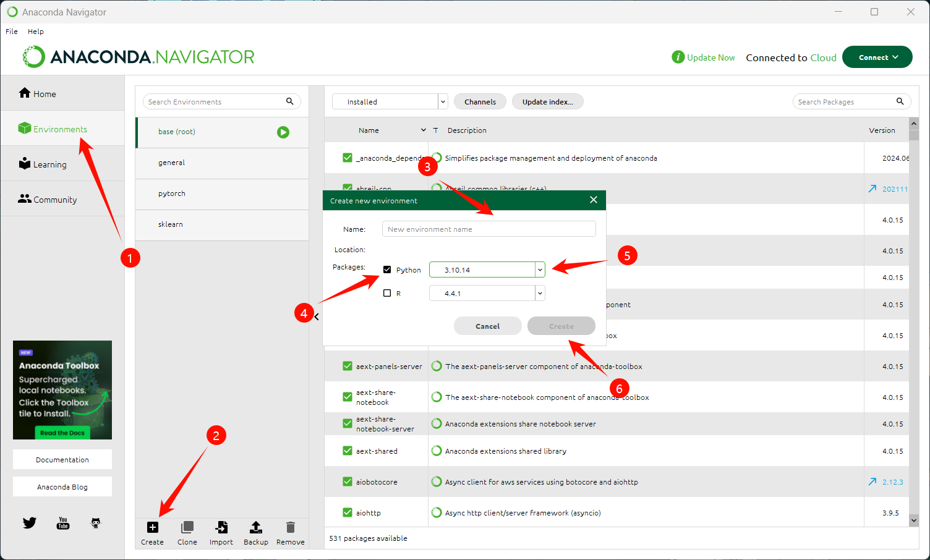Click the Search Packages field
Image resolution: width=930 pixels, height=560 pixels.
pyautogui.click(x=852, y=101)
